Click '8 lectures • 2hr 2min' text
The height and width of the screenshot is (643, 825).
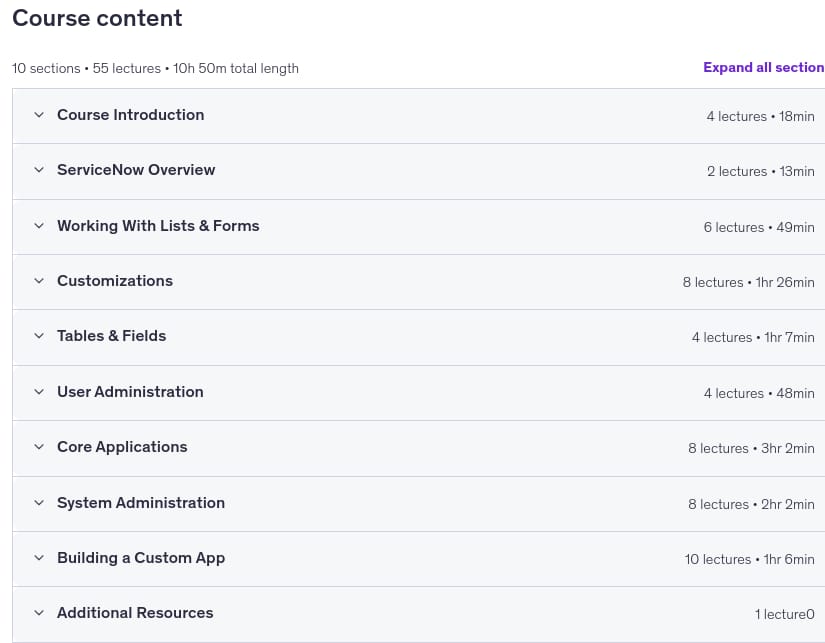coord(751,505)
